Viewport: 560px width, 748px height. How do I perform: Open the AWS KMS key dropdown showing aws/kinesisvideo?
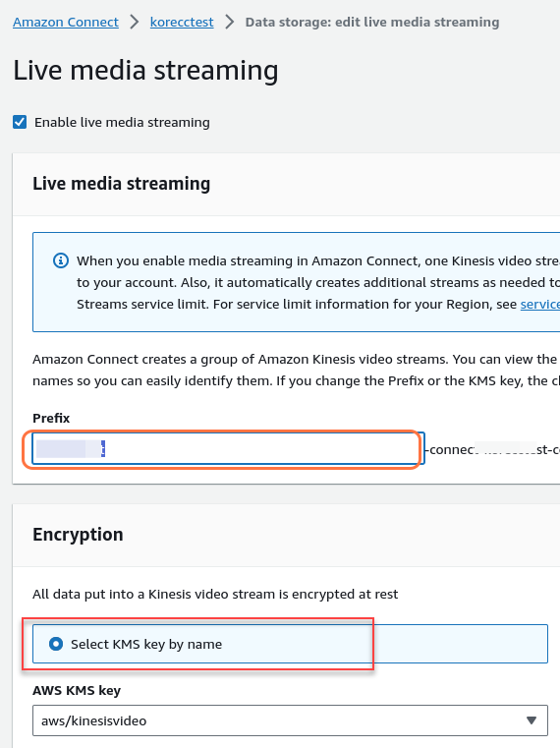click(290, 720)
